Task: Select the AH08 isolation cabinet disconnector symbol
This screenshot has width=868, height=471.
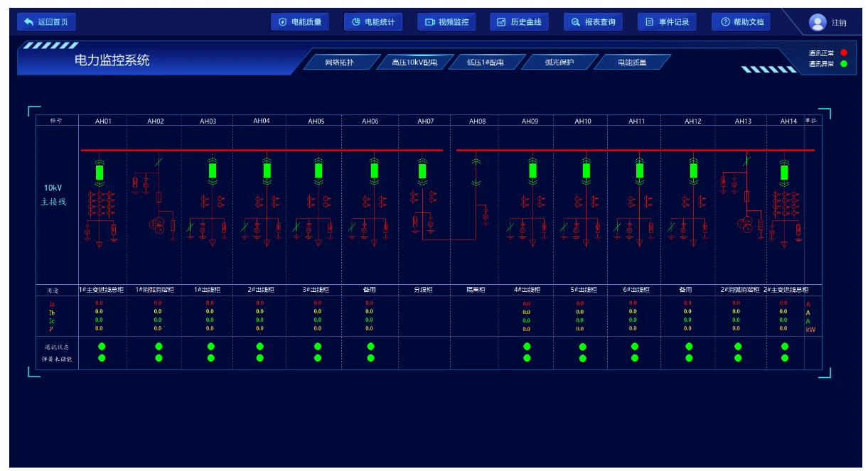Action: point(476,171)
